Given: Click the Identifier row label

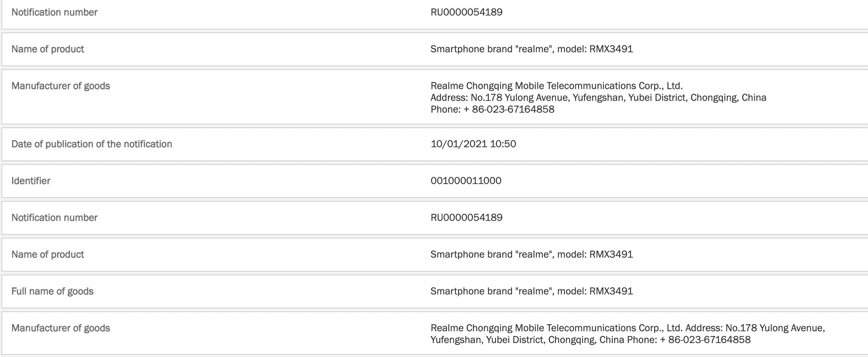Looking at the screenshot, I should pyautogui.click(x=31, y=181).
